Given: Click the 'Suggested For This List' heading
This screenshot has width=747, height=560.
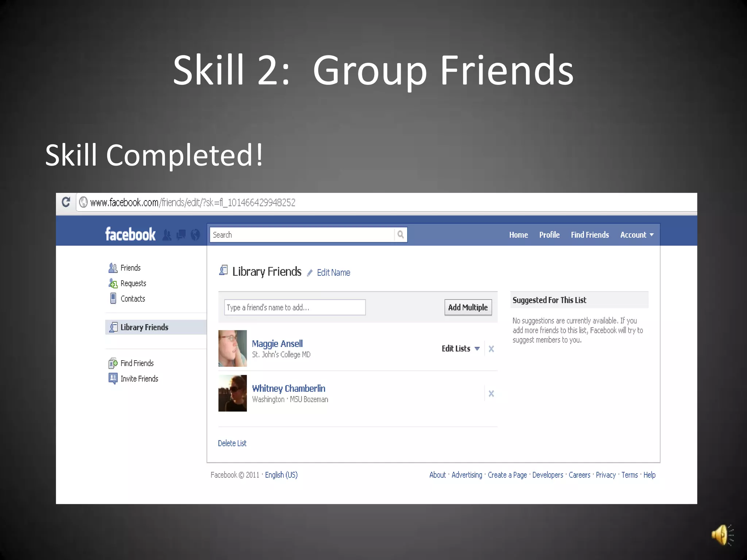Looking at the screenshot, I should 549,300.
